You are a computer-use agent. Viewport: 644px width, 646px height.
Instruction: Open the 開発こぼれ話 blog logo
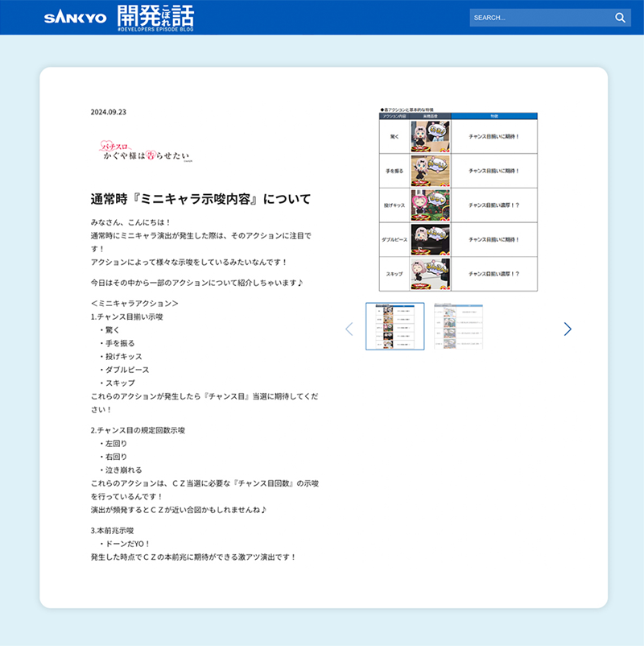155,18
